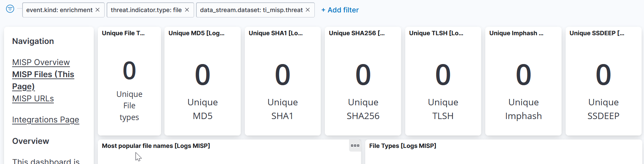The height and width of the screenshot is (164, 644).
Task: Remove the data_stream.dataset filter
Action: [308, 10]
